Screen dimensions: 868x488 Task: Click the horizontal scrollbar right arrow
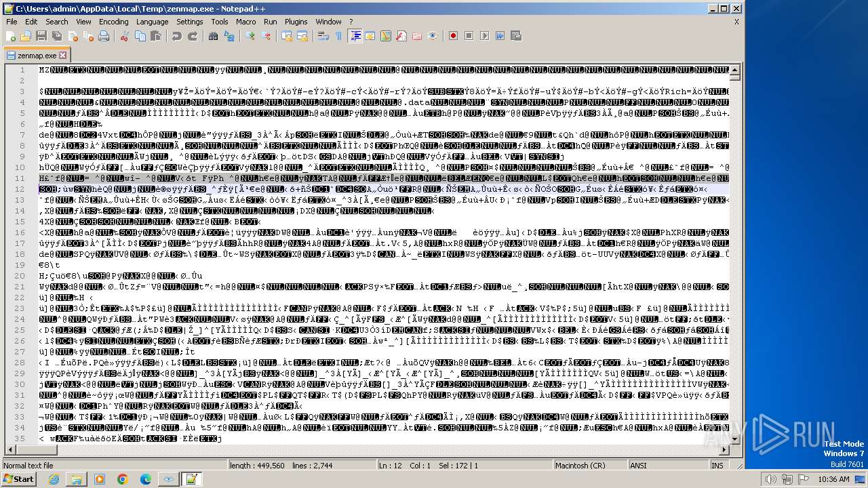[724, 451]
